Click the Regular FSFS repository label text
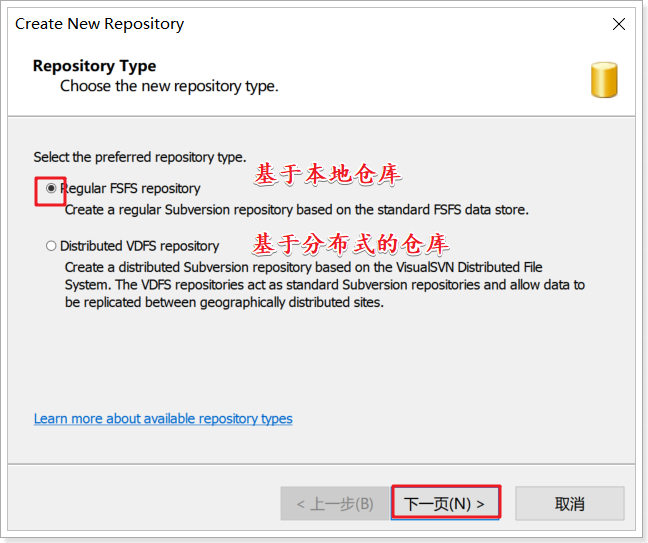The image size is (648, 543). (130, 188)
